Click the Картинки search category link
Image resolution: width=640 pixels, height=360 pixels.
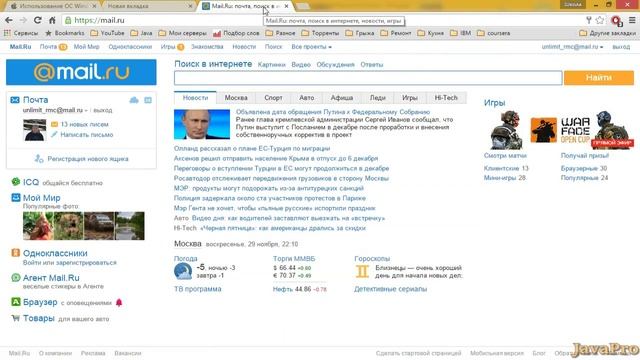point(271,64)
